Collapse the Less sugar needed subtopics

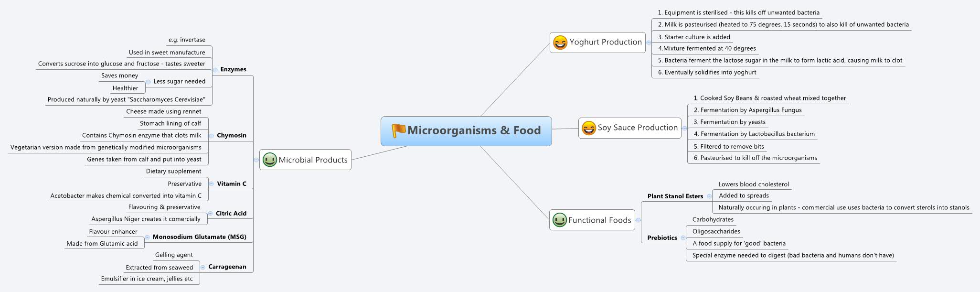(148, 82)
